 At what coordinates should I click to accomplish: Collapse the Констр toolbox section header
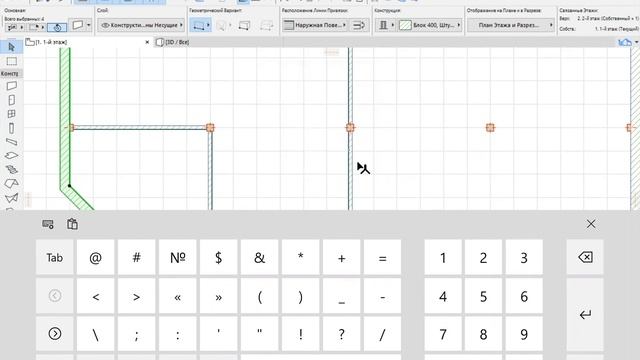click(10, 73)
